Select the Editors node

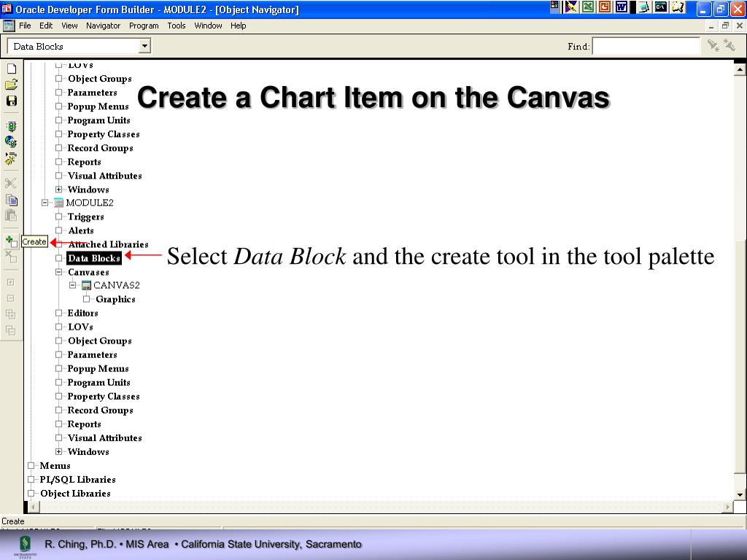[83, 313]
